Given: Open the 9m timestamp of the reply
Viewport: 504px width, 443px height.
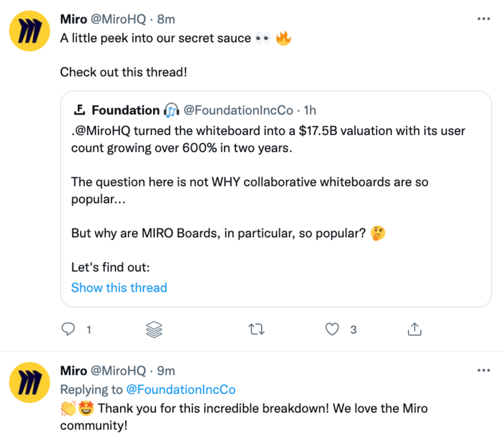Looking at the screenshot, I should tap(166, 371).
